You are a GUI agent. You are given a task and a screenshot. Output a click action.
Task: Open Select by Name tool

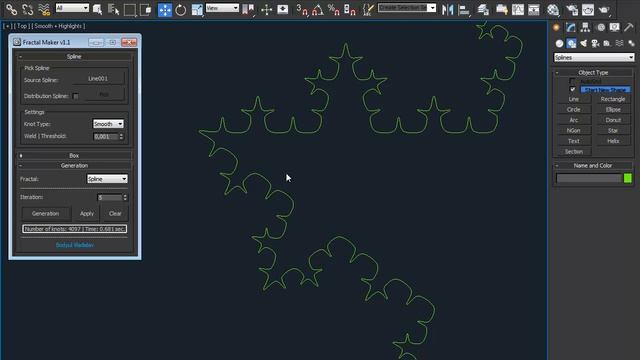(x=113, y=9)
